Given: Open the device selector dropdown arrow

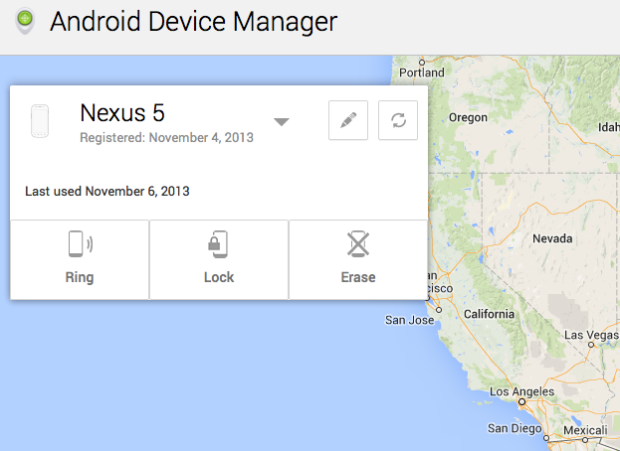Looking at the screenshot, I should 282,122.
